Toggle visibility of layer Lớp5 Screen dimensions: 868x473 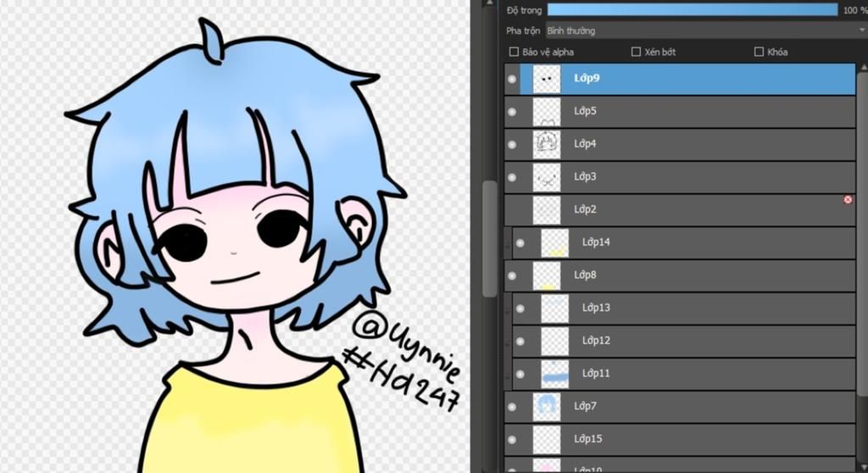[512, 111]
